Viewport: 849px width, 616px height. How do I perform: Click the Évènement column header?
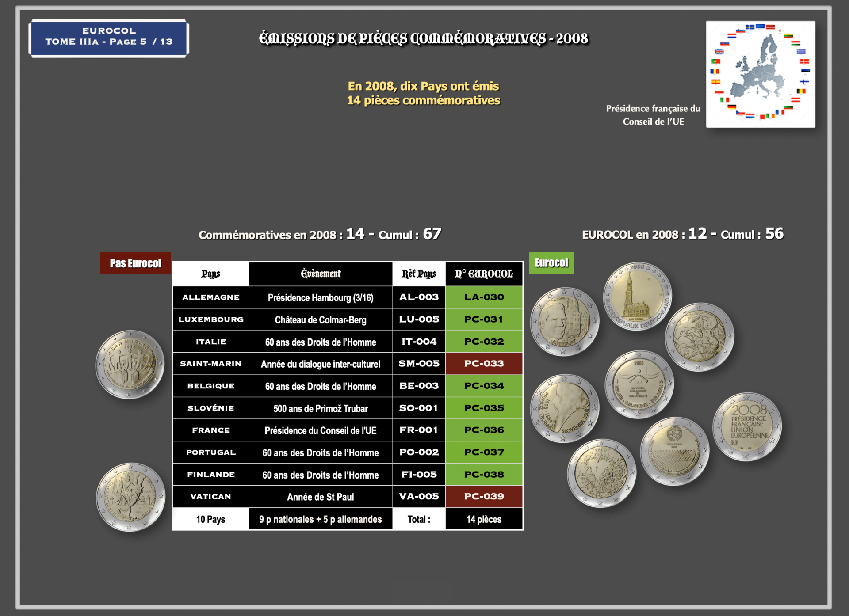click(x=321, y=274)
